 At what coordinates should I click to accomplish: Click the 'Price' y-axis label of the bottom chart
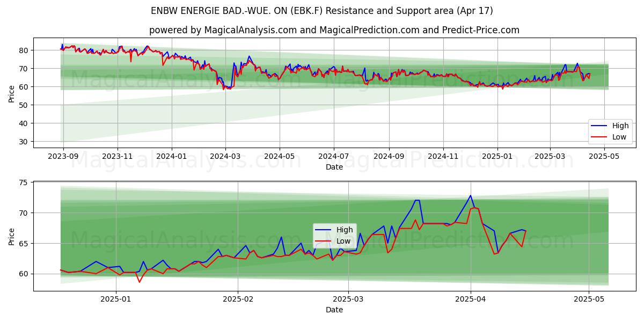click(12, 236)
